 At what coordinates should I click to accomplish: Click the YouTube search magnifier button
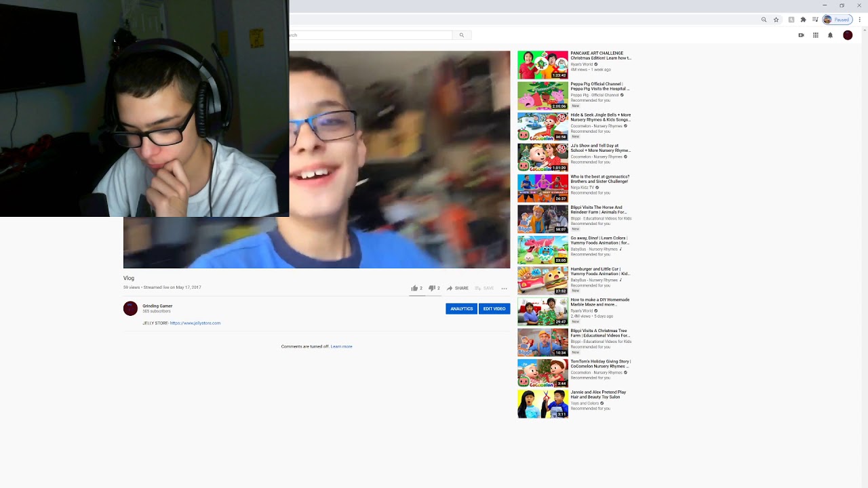(x=462, y=35)
